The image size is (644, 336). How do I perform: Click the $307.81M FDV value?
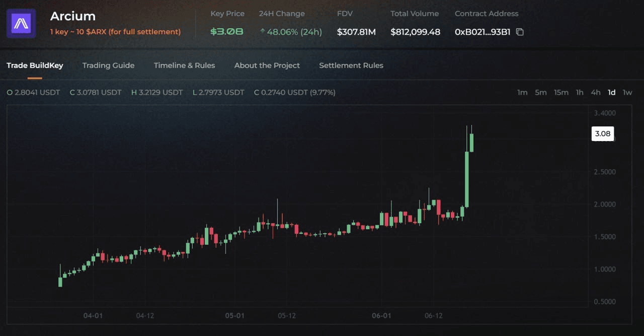tap(356, 32)
